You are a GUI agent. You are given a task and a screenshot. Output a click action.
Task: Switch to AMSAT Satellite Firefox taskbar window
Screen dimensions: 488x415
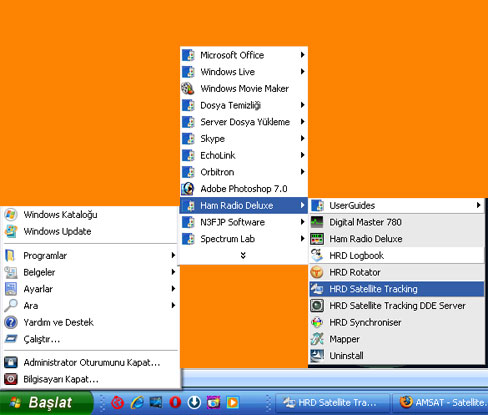(441, 403)
